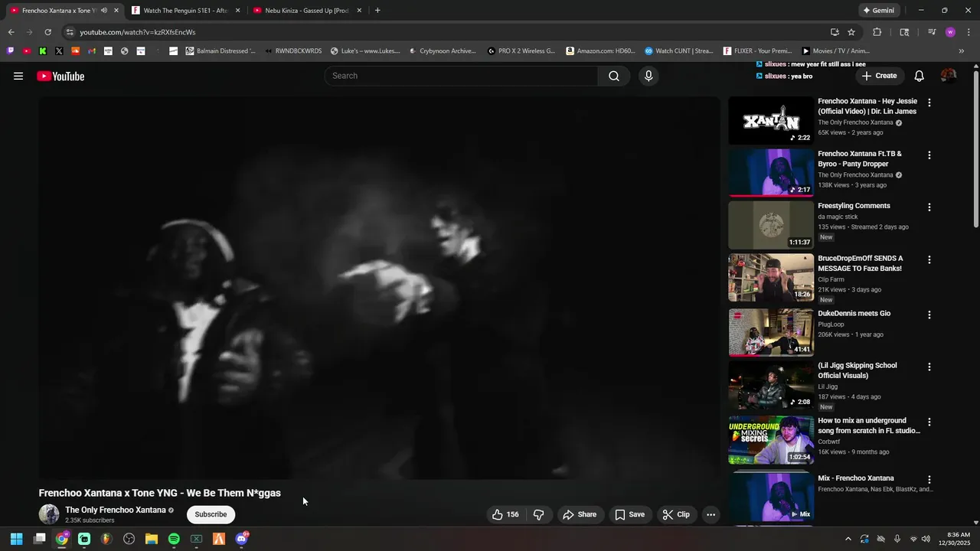Switch to Nebu Kiniza - Gassed Up tab
The image size is (980, 551).
(307, 11)
